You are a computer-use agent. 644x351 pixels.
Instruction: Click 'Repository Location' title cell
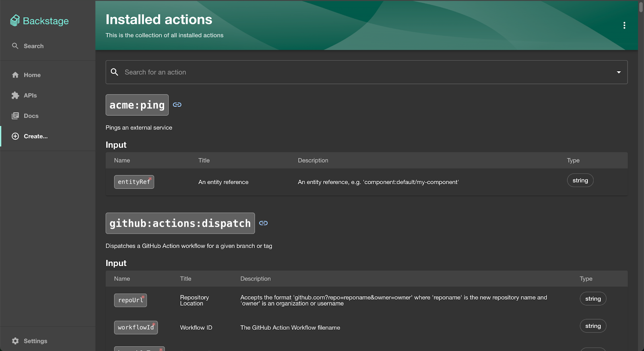194,300
